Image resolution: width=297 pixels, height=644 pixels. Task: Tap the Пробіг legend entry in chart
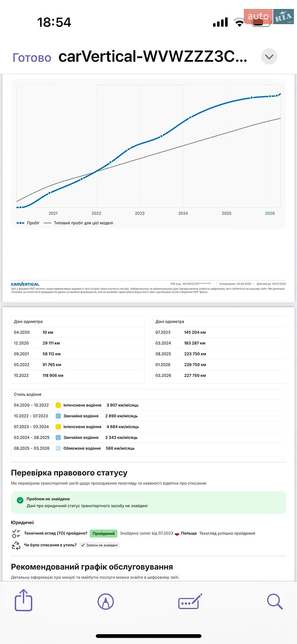[28, 223]
